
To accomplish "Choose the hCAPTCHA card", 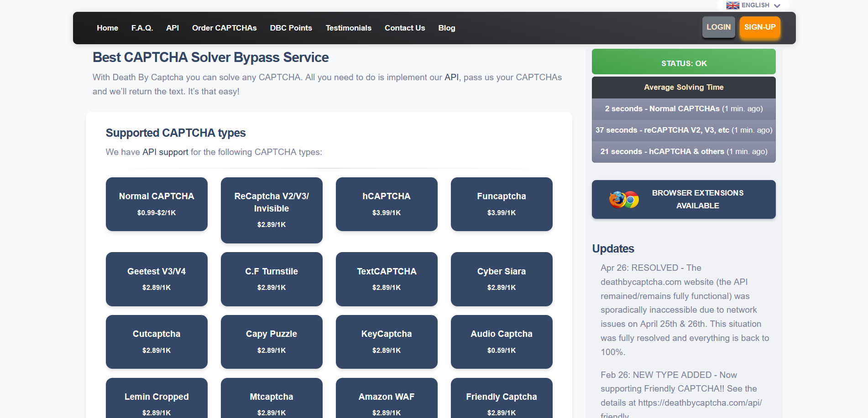I will (387, 204).
